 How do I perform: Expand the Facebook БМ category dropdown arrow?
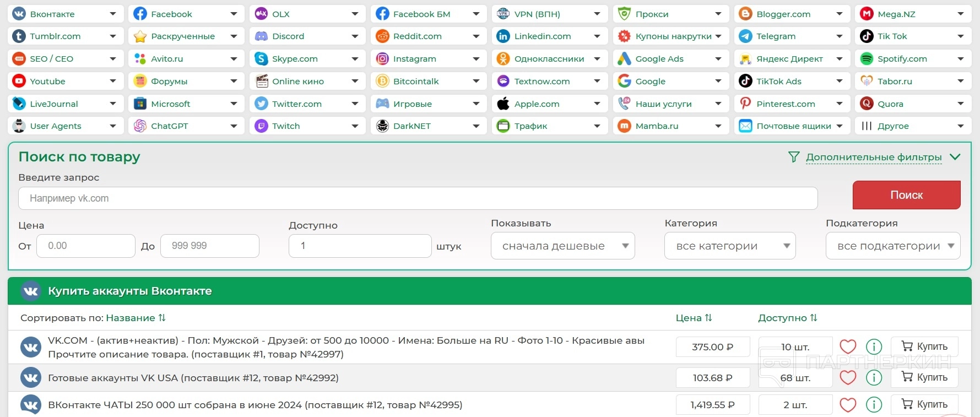(476, 14)
